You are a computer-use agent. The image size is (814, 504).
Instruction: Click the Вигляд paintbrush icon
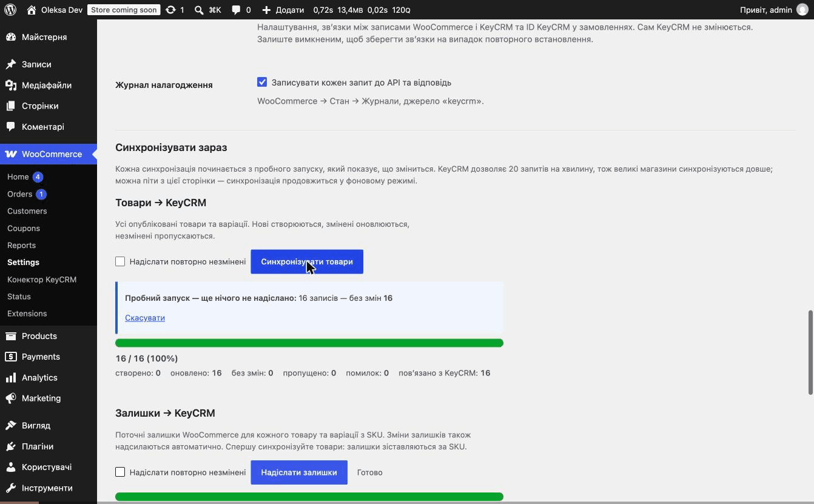tap(11, 426)
